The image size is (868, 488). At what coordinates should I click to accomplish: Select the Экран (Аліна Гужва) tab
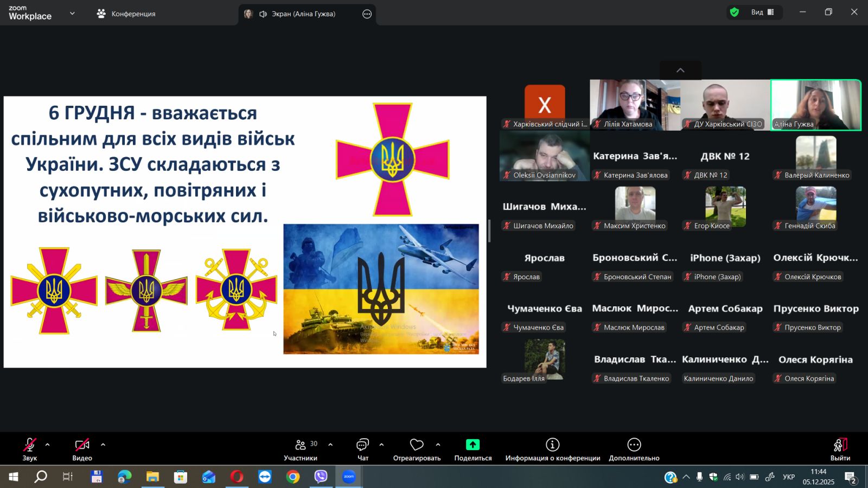point(303,14)
